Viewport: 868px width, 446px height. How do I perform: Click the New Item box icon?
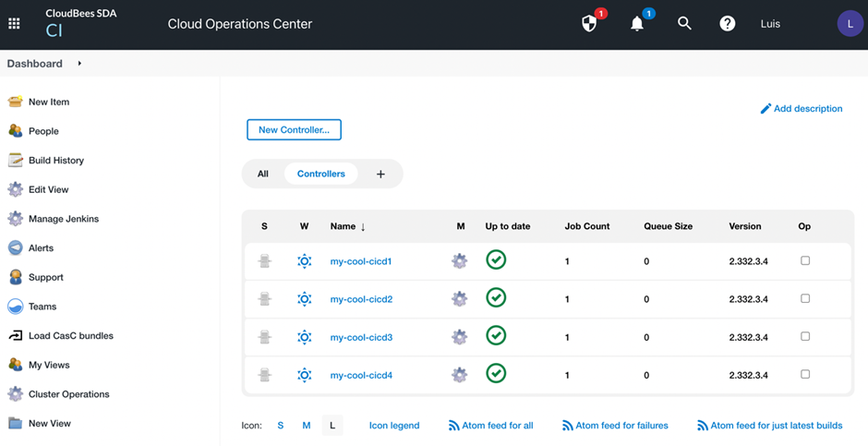15,102
